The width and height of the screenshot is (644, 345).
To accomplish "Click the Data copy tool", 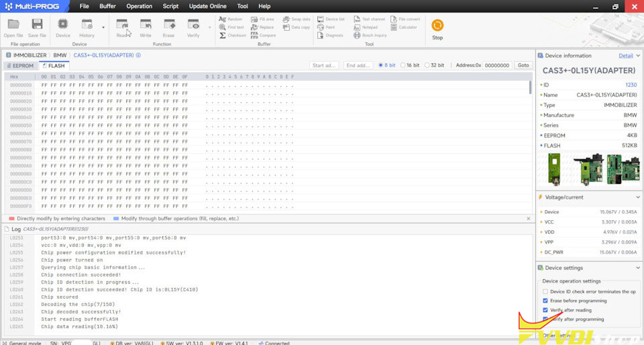I will [297, 27].
